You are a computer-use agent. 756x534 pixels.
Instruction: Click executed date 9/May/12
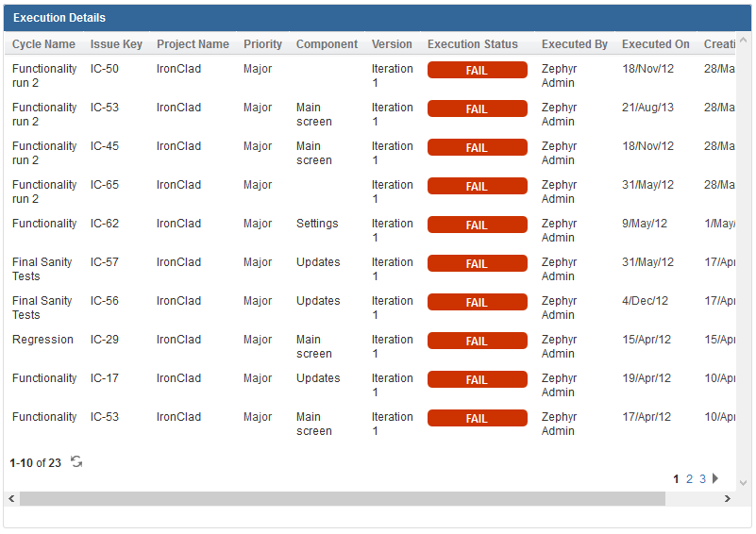point(645,224)
